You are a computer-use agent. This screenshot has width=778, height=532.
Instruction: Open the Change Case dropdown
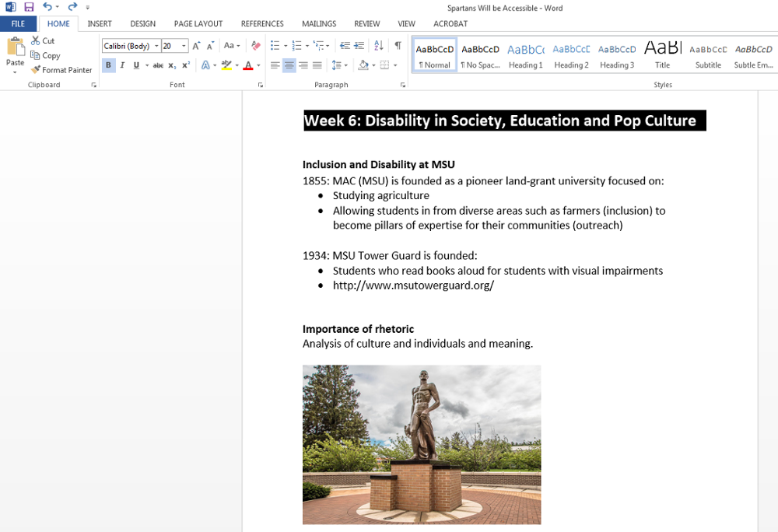click(232, 46)
